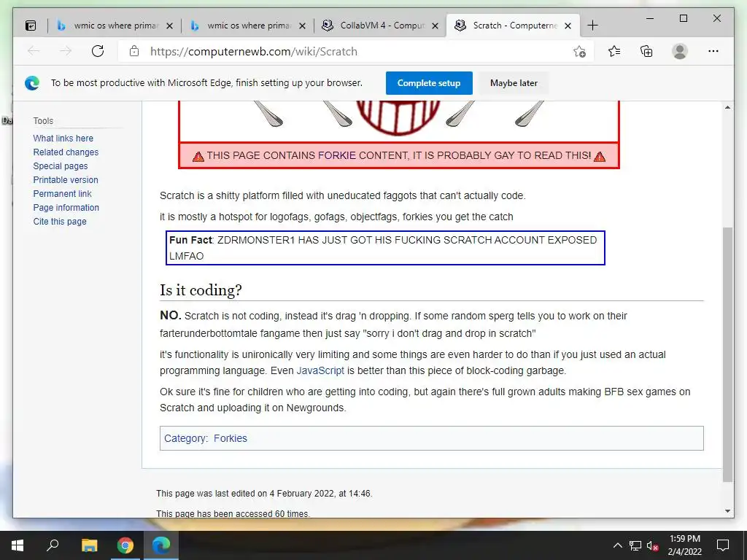Select Microsoft Edge in the taskbar
The width and height of the screenshot is (747, 560).
tap(161, 545)
